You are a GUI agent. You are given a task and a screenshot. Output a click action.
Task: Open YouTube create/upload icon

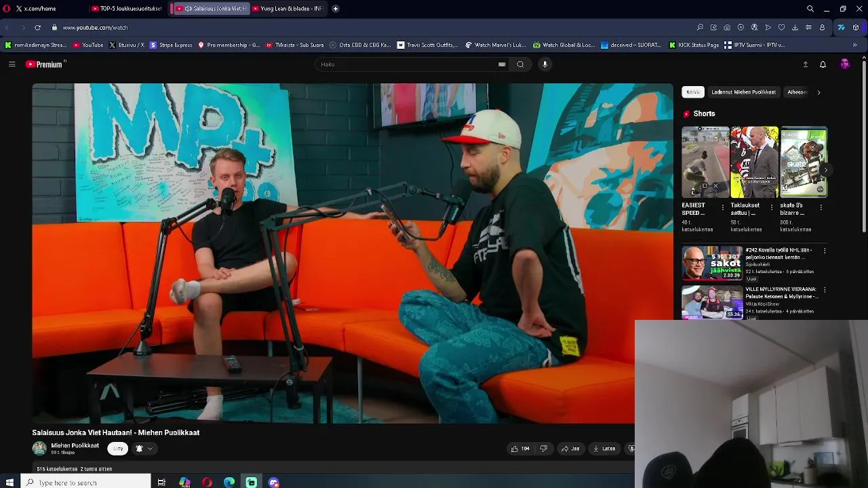(x=805, y=64)
